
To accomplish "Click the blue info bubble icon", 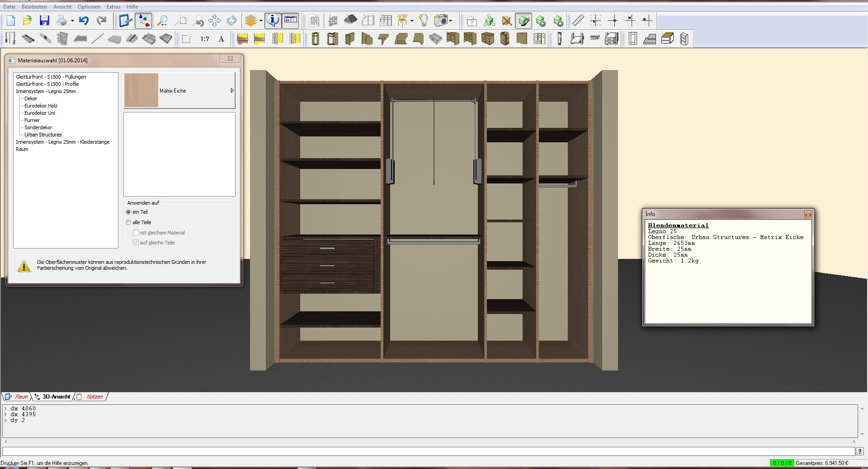I will coord(273,20).
